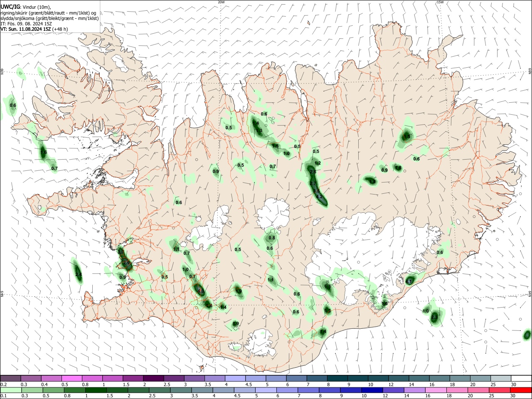Click the 1.8 precipitation value in the northeast
The width and height of the screenshot is (532, 399).
[398, 168]
